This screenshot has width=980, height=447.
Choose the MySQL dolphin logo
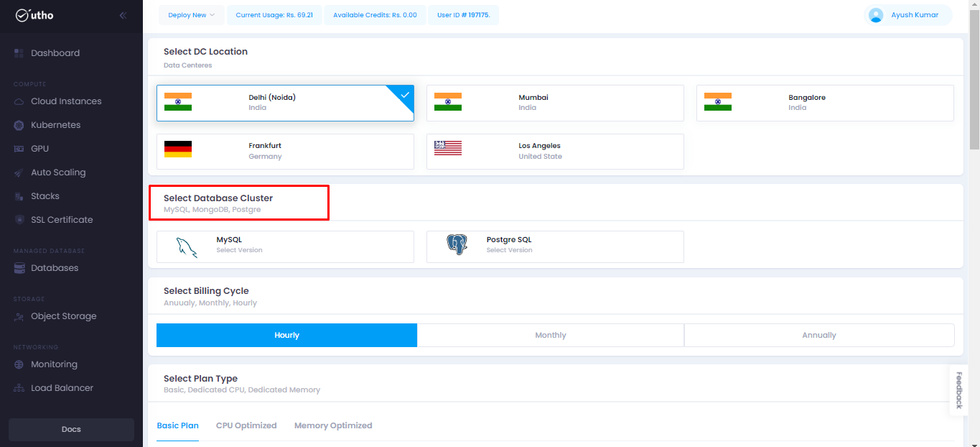187,246
